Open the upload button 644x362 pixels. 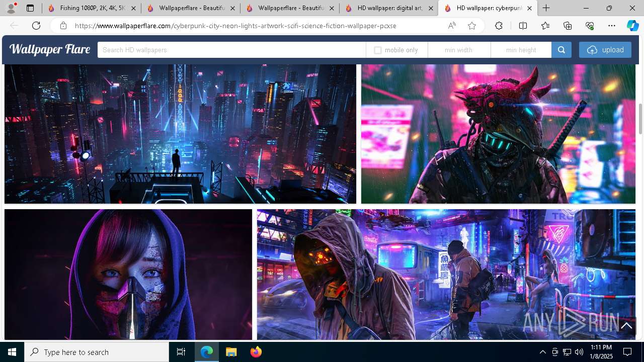click(x=605, y=50)
